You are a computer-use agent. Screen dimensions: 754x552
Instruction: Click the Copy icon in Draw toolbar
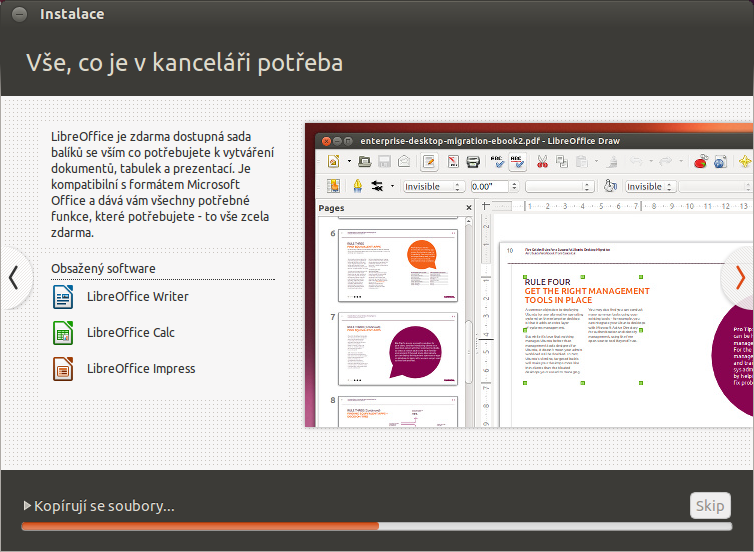(562, 162)
